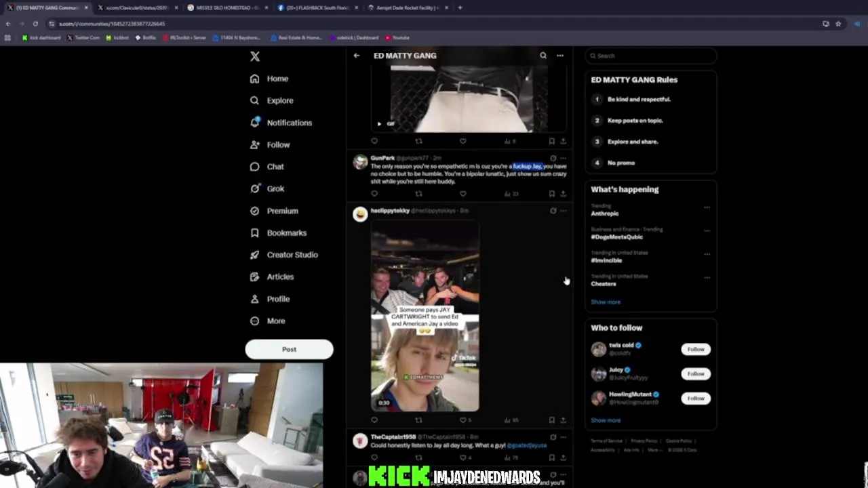The image size is (868, 488).
Task: Open the #Invincible trending topic
Action: click(606, 260)
